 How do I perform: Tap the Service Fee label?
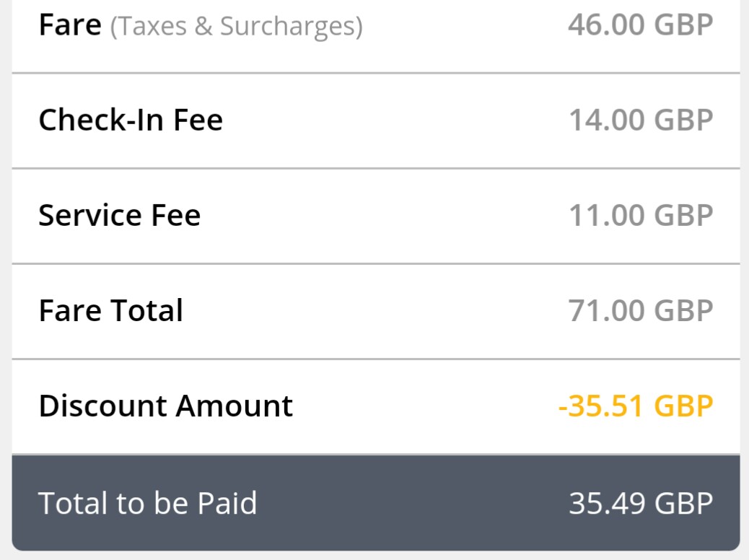pos(119,215)
